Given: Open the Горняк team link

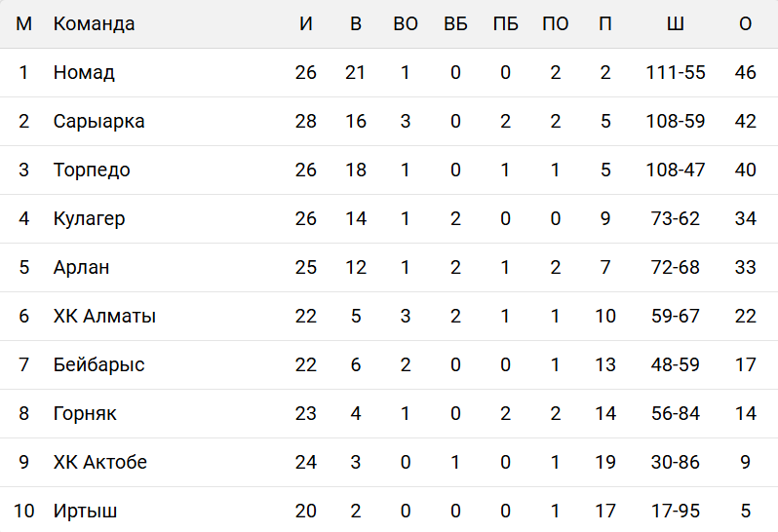Looking at the screenshot, I should [x=85, y=414].
